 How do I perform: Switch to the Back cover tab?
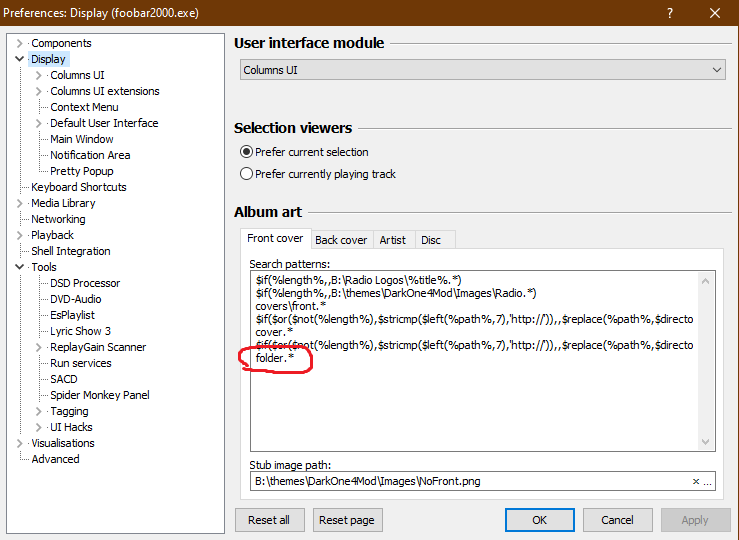341,240
